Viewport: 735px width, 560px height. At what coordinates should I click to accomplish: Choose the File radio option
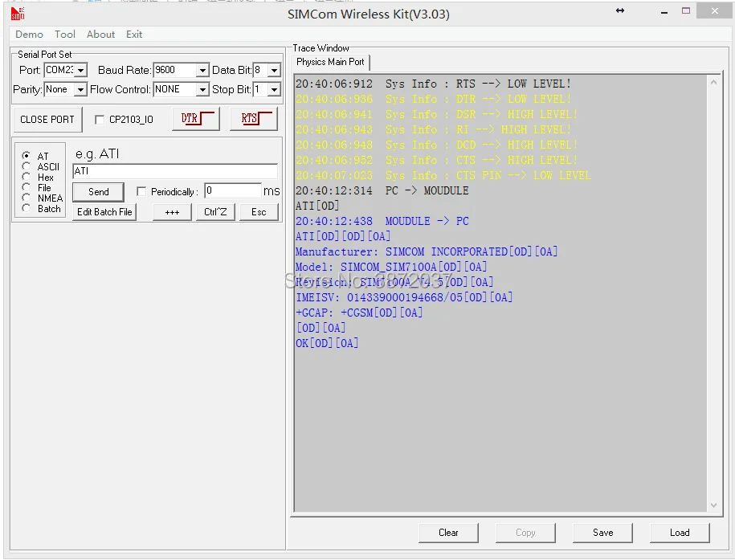point(27,187)
